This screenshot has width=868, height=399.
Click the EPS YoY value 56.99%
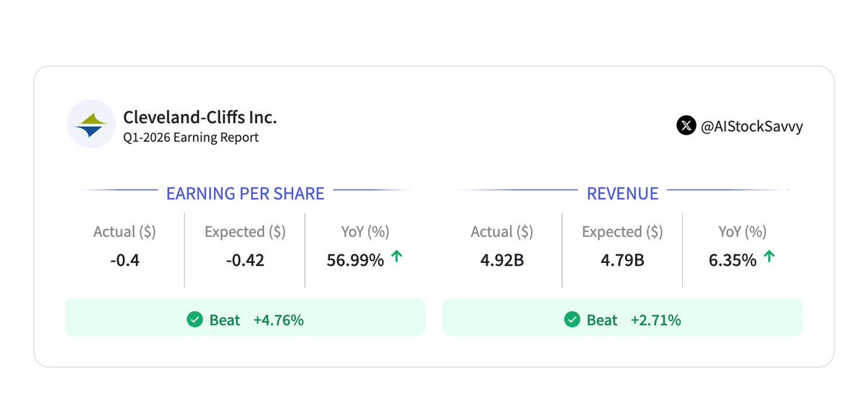[355, 260]
